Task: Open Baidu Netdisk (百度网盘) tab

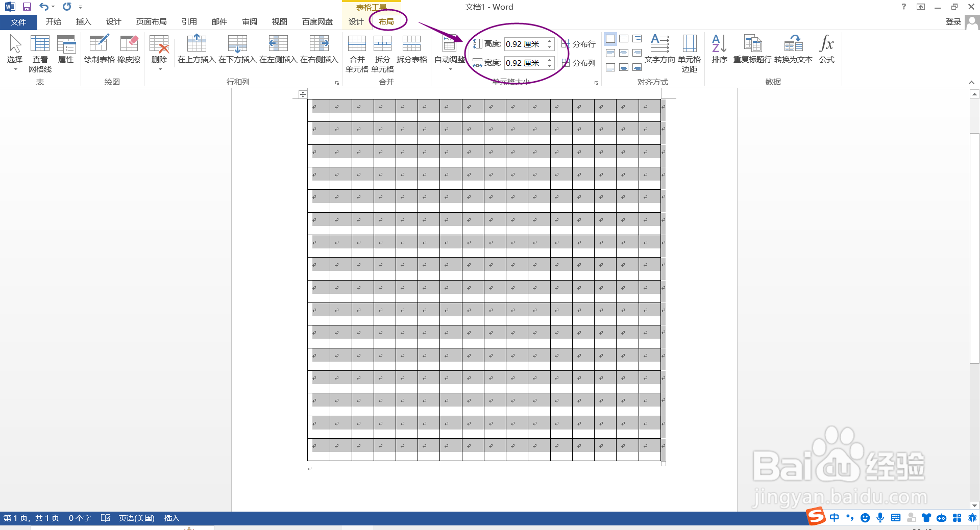Action: (317, 22)
